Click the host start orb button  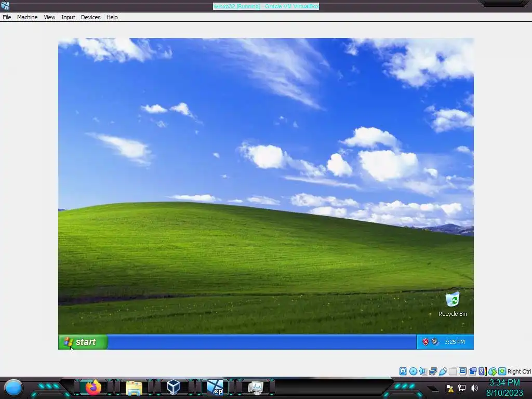(x=14, y=388)
